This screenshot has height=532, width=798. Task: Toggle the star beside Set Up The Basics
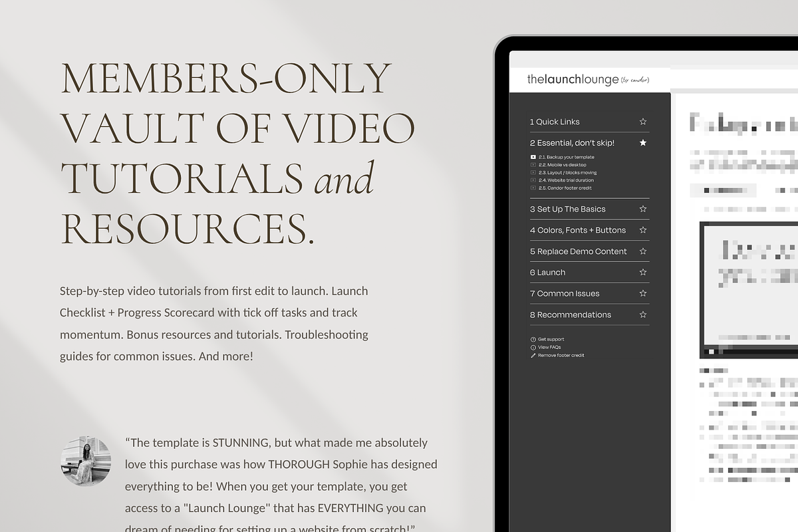[x=643, y=209]
